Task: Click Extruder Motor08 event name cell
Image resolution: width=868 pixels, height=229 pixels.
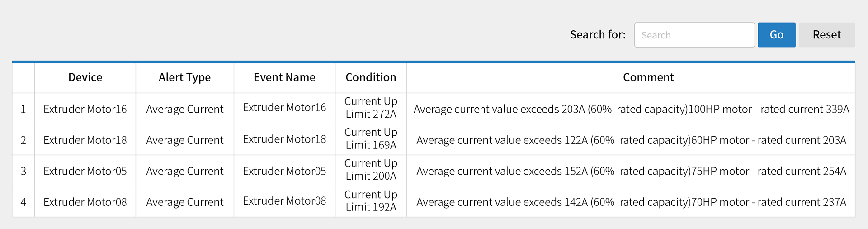Action: click(284, 201)
